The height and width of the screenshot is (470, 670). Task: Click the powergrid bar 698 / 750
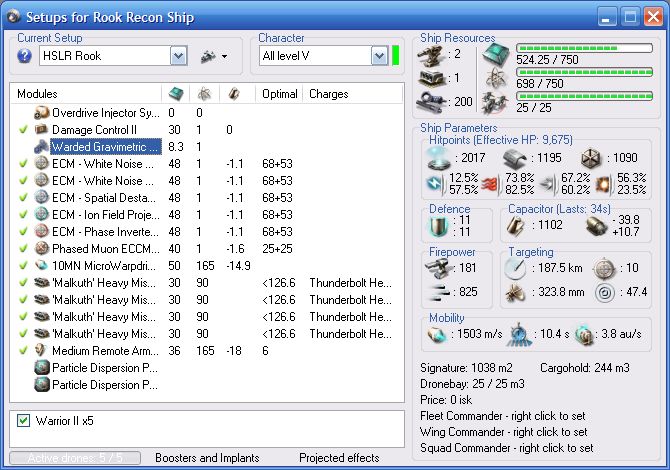pyautogui.click(x=584, y=72)
